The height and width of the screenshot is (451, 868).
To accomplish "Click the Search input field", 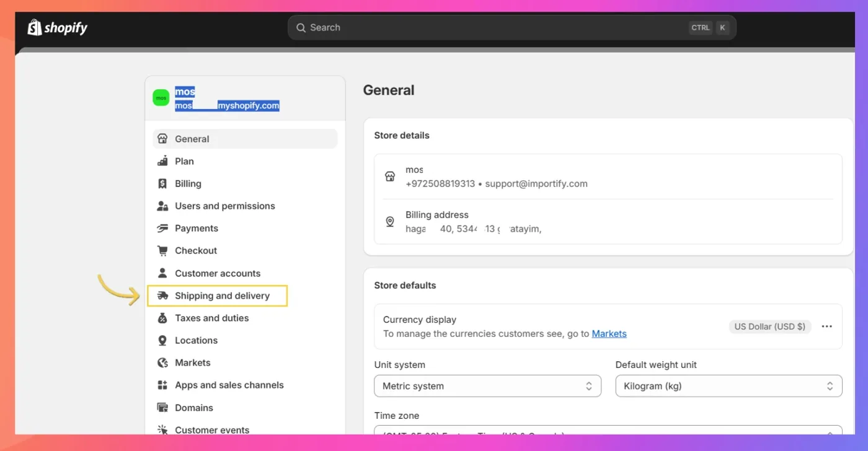I will pos(511,28).
